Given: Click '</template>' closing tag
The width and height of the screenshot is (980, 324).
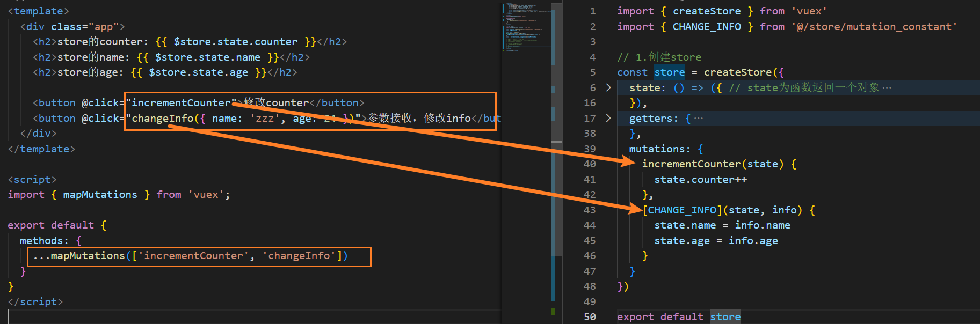Looking at the screenshot, I should point(41,149).
